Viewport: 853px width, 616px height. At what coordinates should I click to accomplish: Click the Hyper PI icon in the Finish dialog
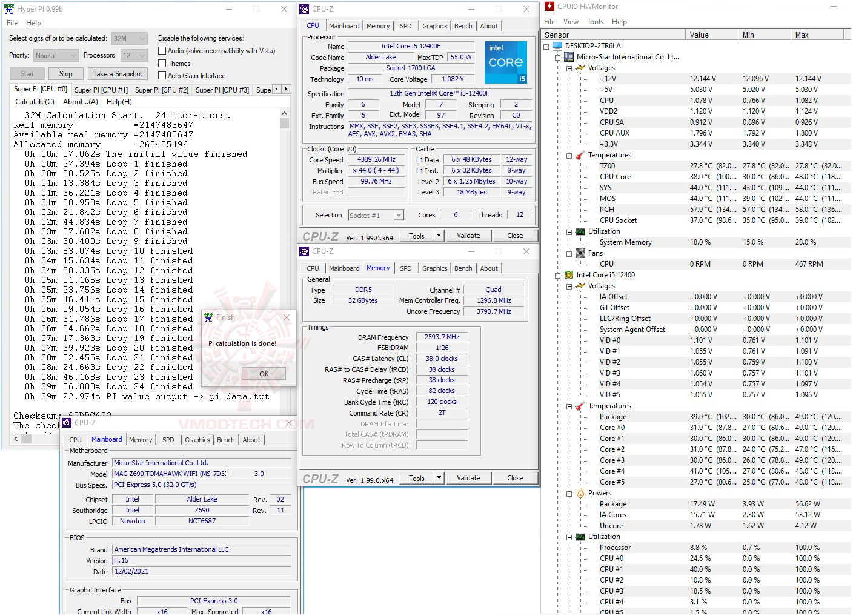click(208, 317)
